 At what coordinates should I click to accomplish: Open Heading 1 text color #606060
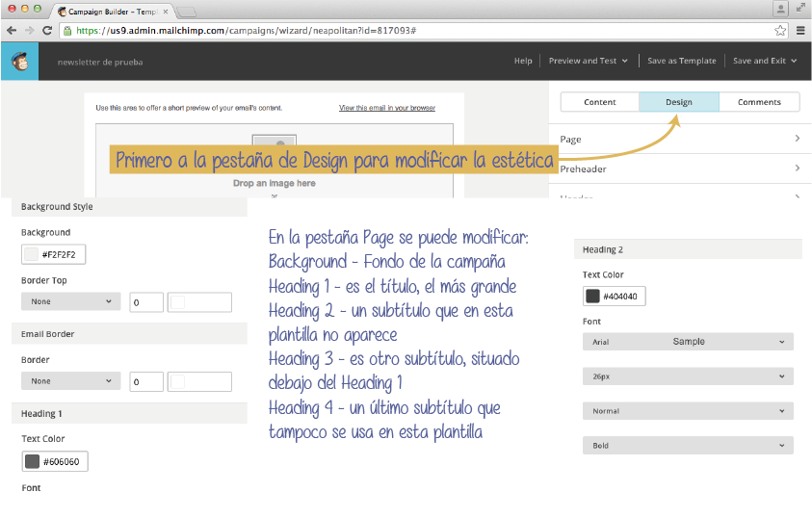point(55,461)
